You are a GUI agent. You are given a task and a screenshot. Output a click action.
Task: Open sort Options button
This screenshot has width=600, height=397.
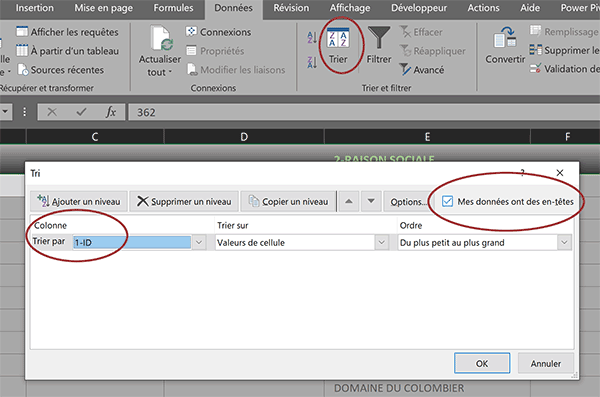coord(408,201)
